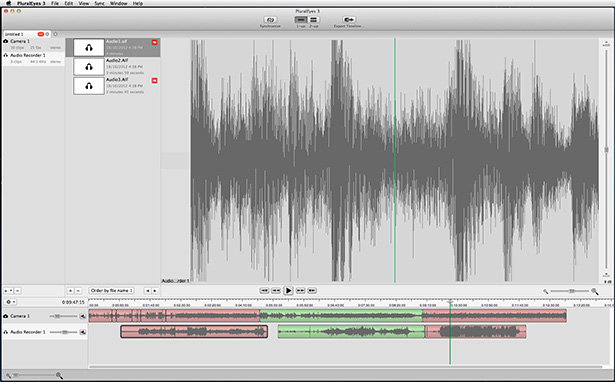The width and height of the screenshot is (615, 382).
Task: Select Camera 1 in the source list
Action: pyautogui.click(x=33, y=44)
